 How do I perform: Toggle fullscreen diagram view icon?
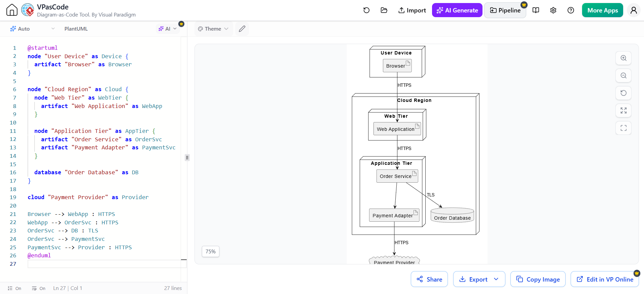tap(623, 128)
